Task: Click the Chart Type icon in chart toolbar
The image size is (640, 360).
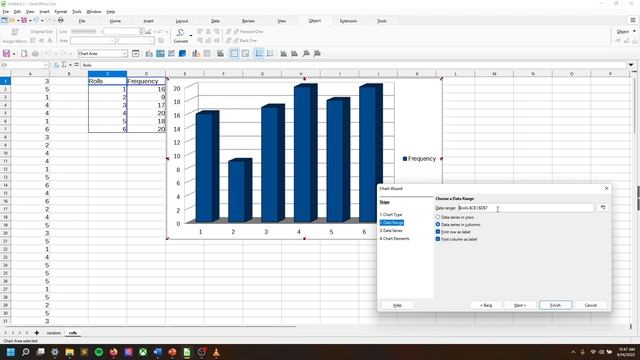Action: coord(149,53)
